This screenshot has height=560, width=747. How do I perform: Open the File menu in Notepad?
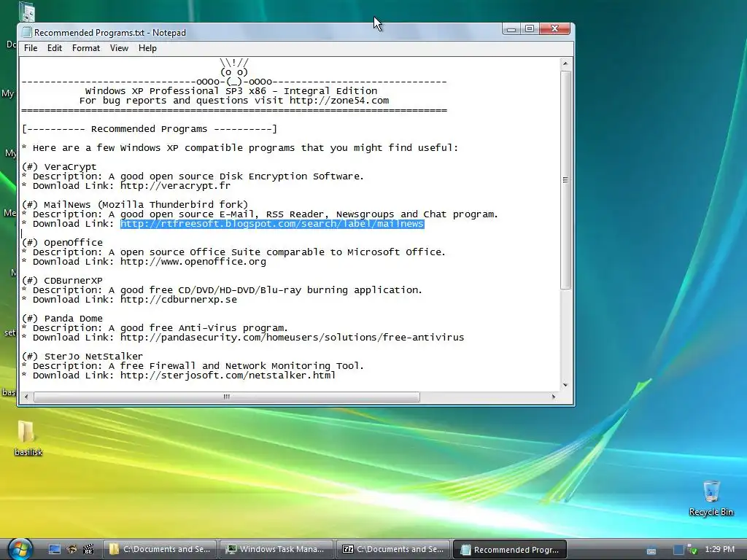[x=31, y=48]
